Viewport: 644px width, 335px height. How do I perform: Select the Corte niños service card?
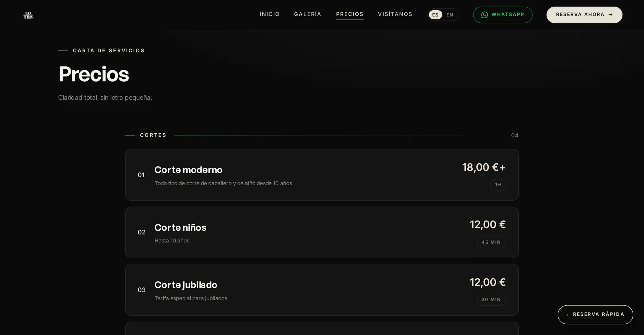pyautogui.click(x=322, y=232)
